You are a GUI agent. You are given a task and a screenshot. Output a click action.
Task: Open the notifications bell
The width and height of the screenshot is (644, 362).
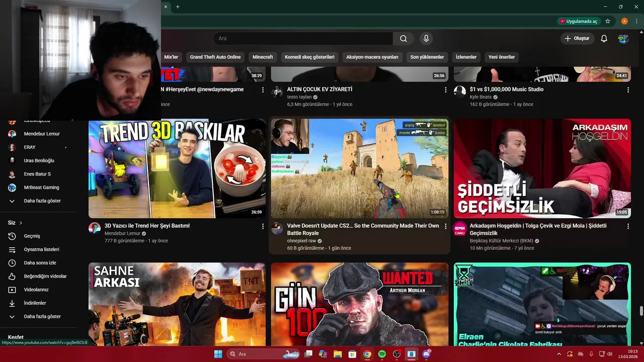604,39
